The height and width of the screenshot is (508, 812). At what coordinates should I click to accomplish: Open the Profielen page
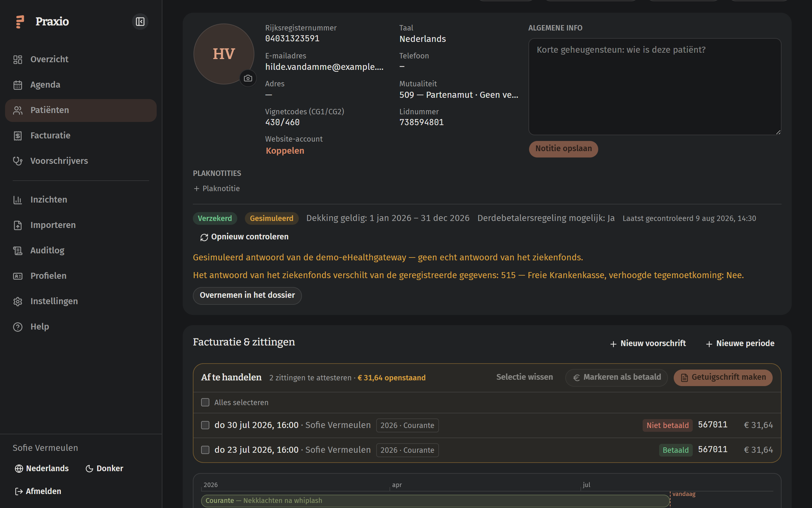click(x=81, y=276)
